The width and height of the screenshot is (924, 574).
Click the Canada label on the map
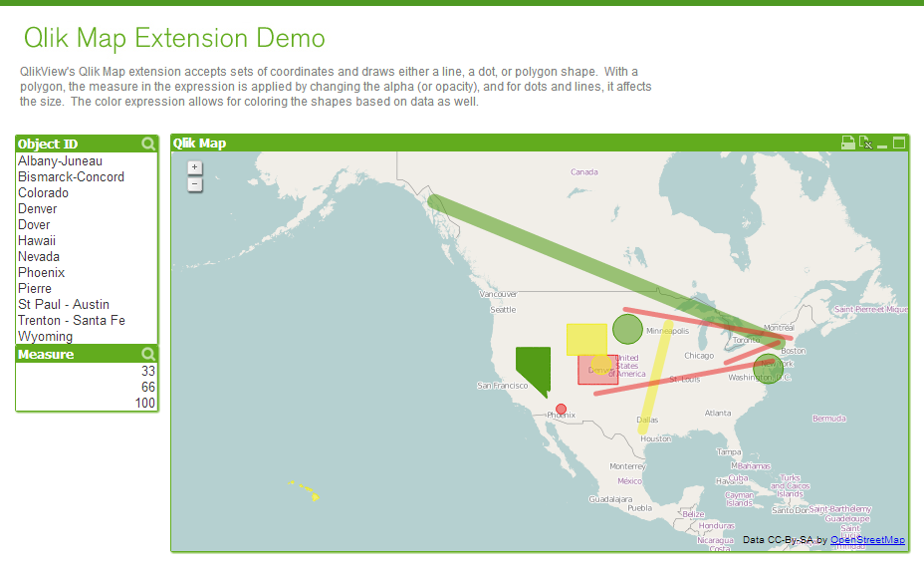coord(584,172)
